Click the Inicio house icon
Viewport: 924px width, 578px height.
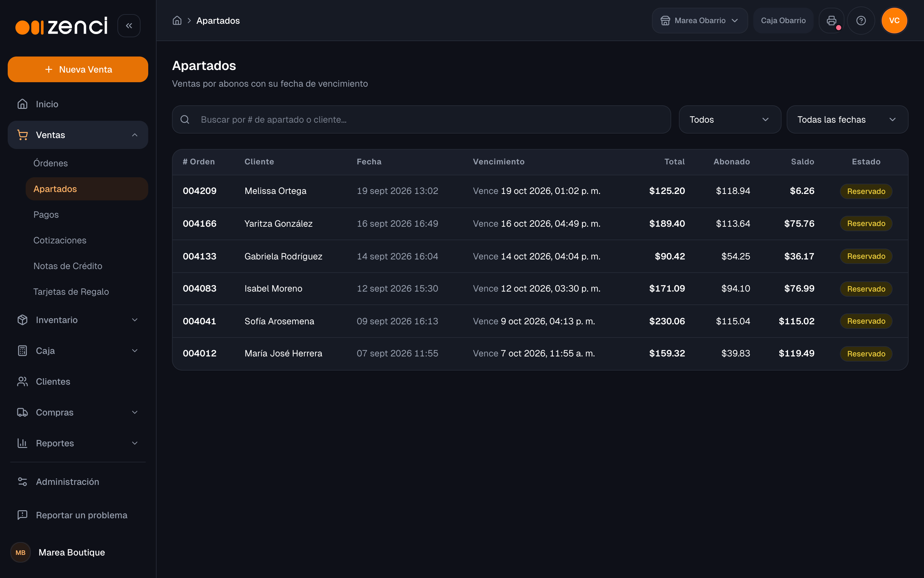point(22,104)
